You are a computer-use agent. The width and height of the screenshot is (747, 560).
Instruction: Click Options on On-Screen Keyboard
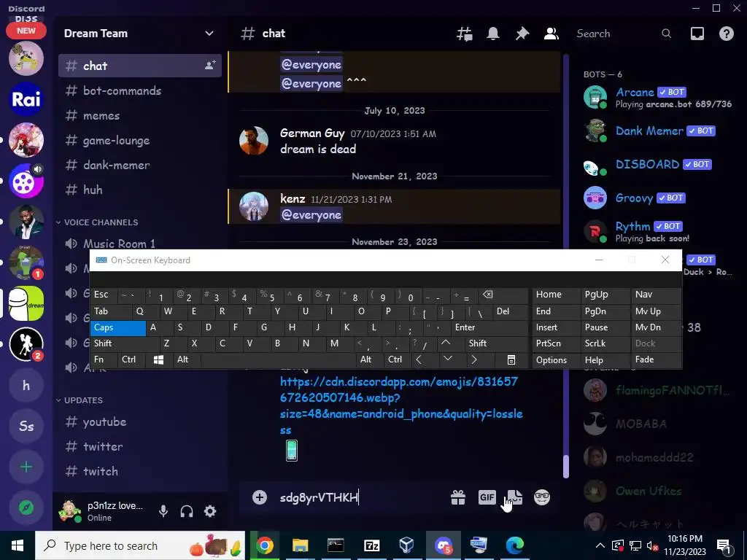(x=555, y=360)
